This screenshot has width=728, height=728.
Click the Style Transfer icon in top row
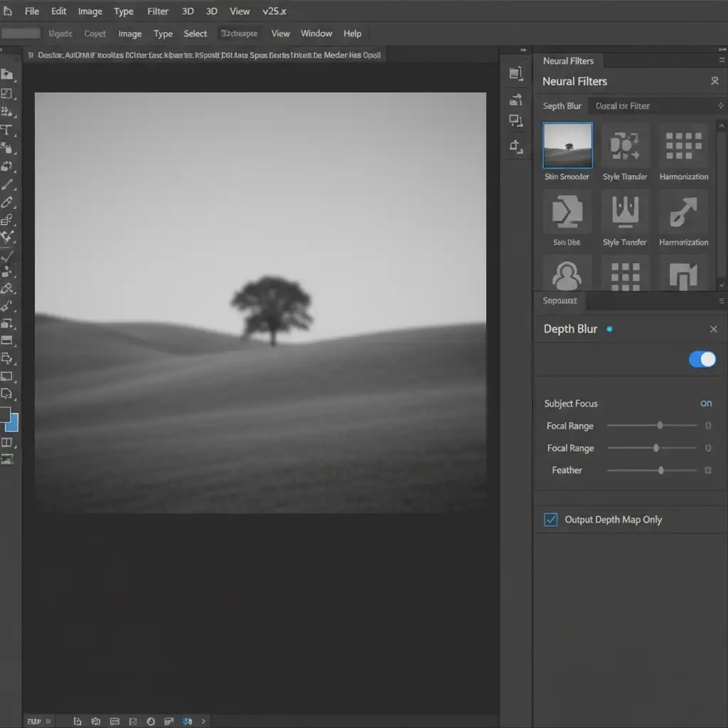(x=625, y=145)
